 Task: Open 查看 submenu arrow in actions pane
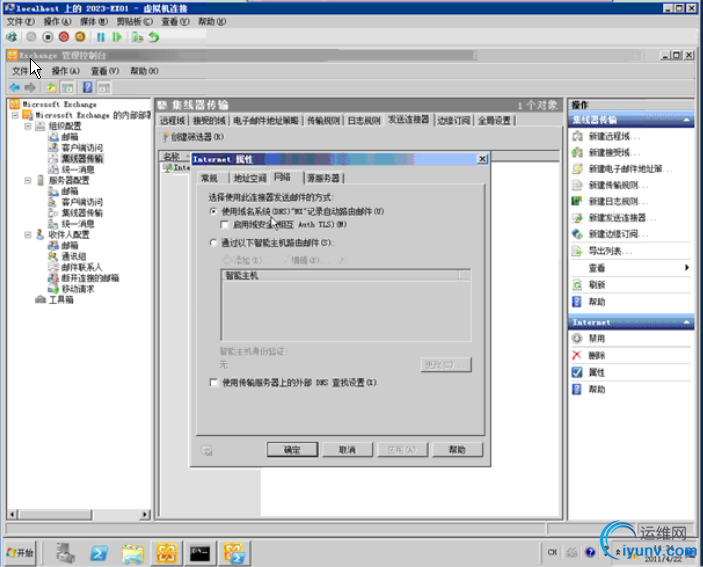click(x=686, y=268)
